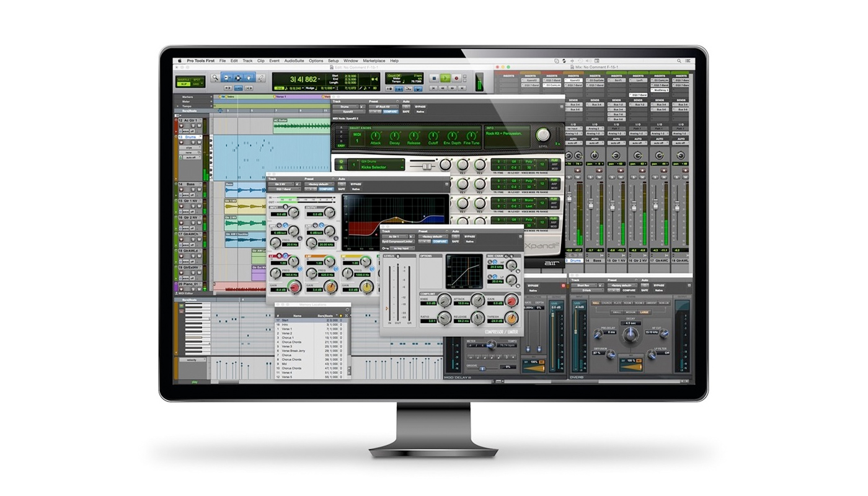The height and width of the screenshot is (496, 868).
Task: Record-enable the Ac Gtr 1 track
Action: (x=181, y=126)
